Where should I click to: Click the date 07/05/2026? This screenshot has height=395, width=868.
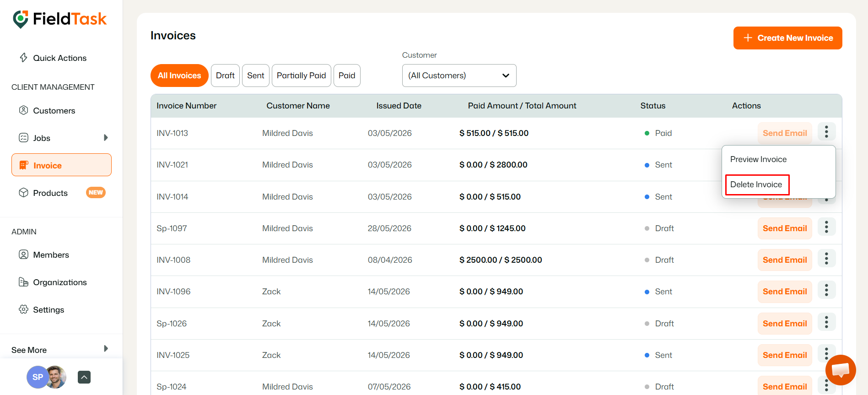(x=389, y=387)
